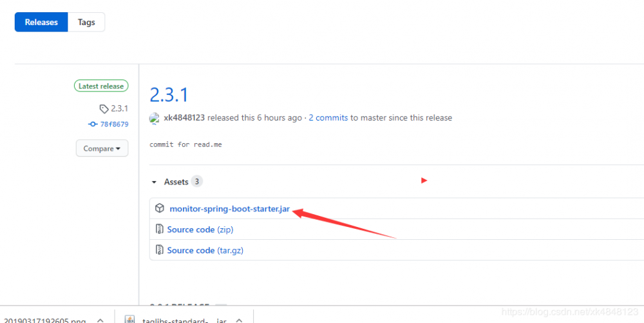644x323 pixels.
Task: Open downloaded file 20190317192605.png
Action: (x=44, y=320)
